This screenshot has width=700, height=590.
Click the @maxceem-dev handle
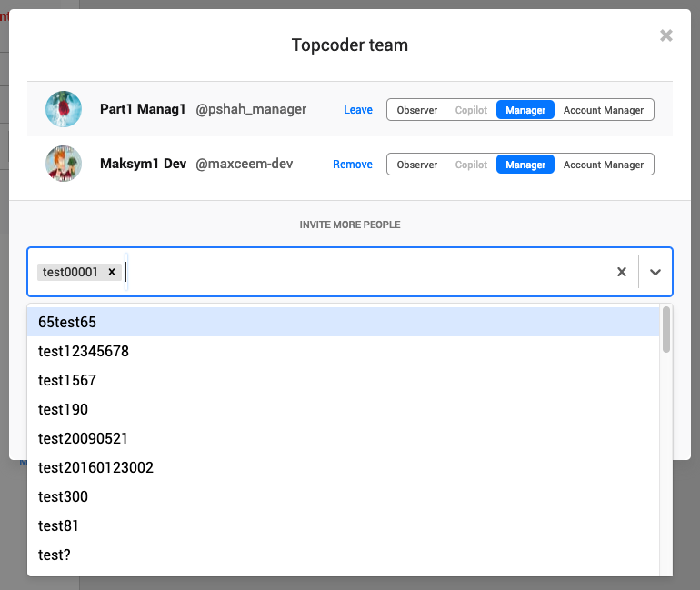245,164
